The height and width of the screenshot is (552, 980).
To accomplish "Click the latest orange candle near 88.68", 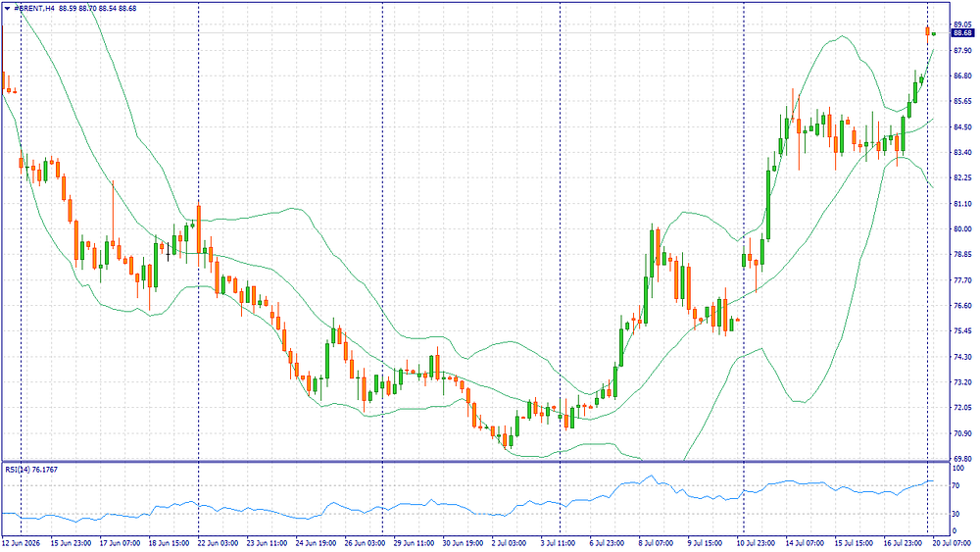I will click(x=928, y=31).
